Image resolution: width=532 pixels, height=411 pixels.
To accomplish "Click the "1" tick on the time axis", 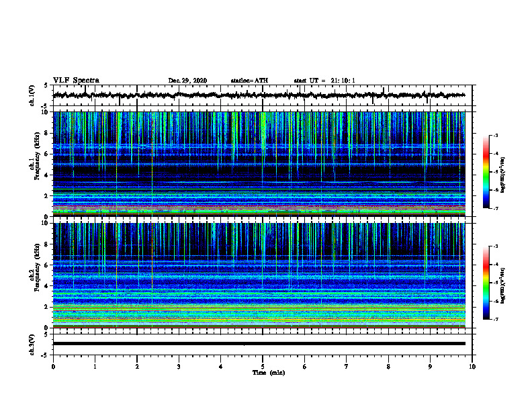I will [x=95, y=367].
